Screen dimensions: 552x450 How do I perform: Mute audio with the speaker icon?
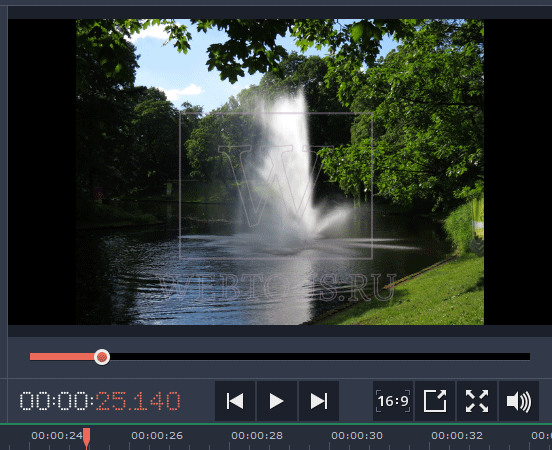click(519, 401)
